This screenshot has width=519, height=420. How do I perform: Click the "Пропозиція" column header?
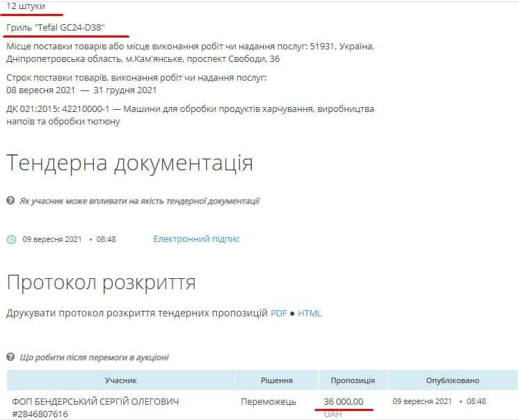point(353,380)
